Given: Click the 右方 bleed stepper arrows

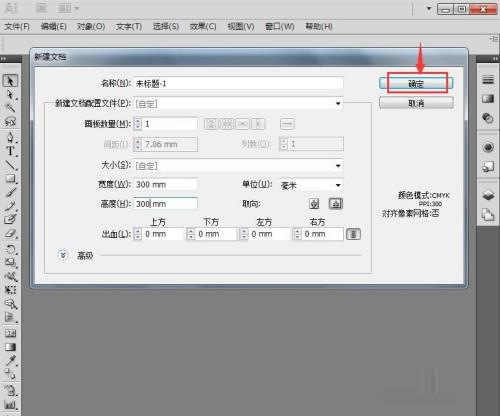Looking at the screenshot, I should pyautogui.click(x=297, y=234).
